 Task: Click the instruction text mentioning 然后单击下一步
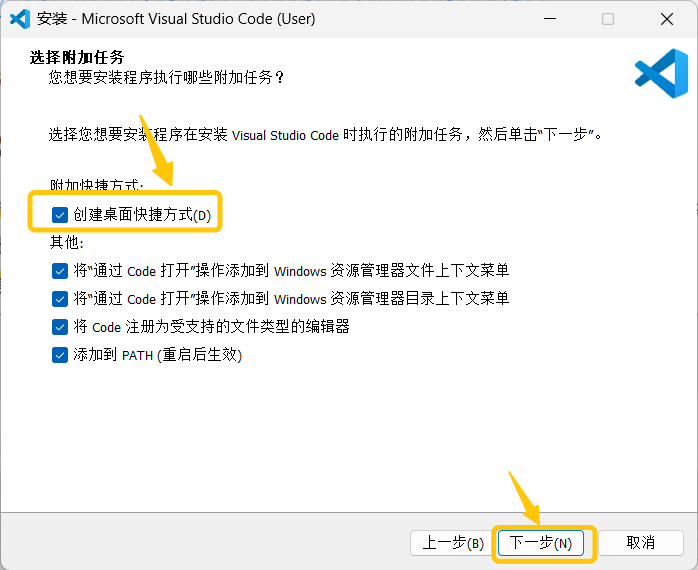(326, 135)
